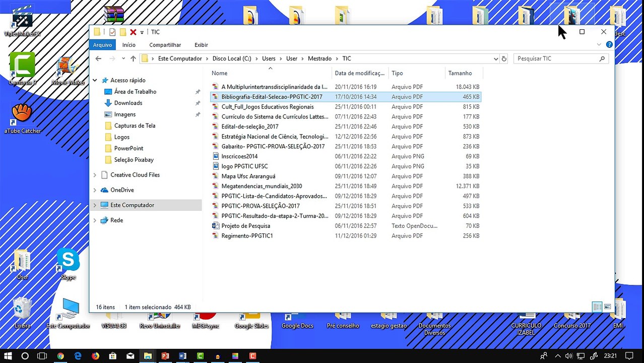The width and height of the screenshot is (644, 363).
Task: Click Este Computador in the address bar
Action: click(180, 58)
